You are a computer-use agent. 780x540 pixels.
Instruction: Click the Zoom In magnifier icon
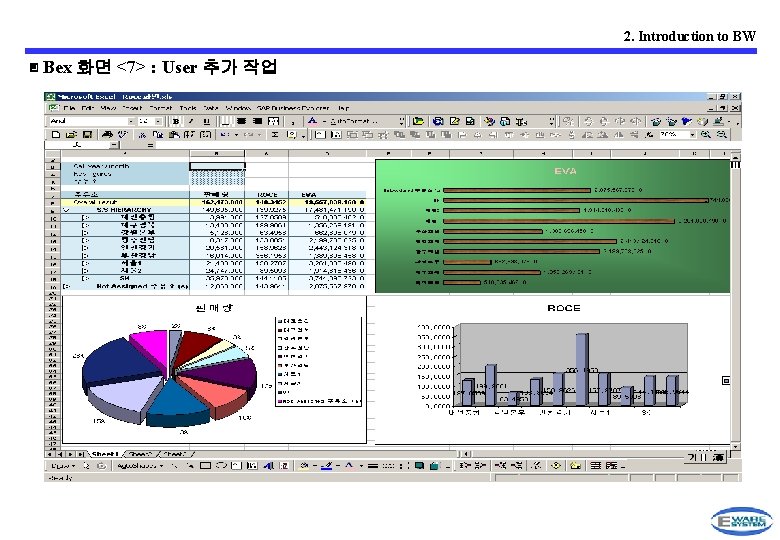click(x=706, y=134)
